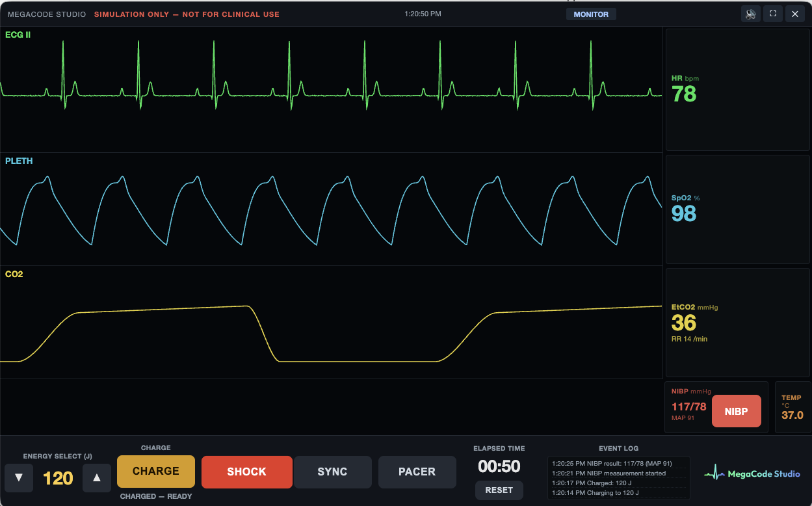Start NIBP measurement with red button

737,411
